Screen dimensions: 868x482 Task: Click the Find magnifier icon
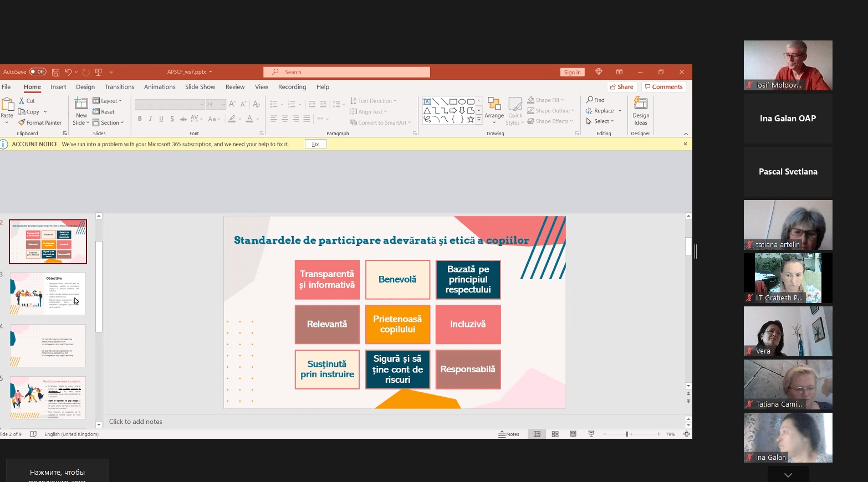click(590, 100)
